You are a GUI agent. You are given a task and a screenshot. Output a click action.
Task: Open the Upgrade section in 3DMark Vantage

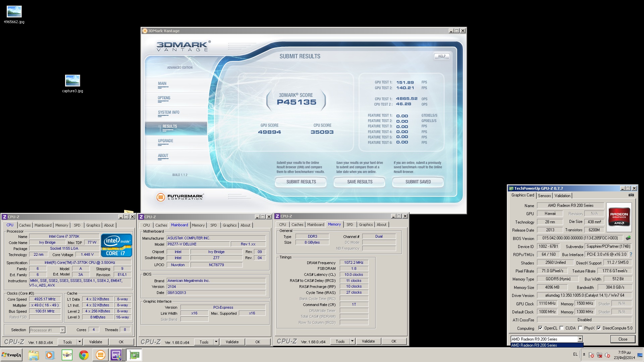[x=166, y=141]
